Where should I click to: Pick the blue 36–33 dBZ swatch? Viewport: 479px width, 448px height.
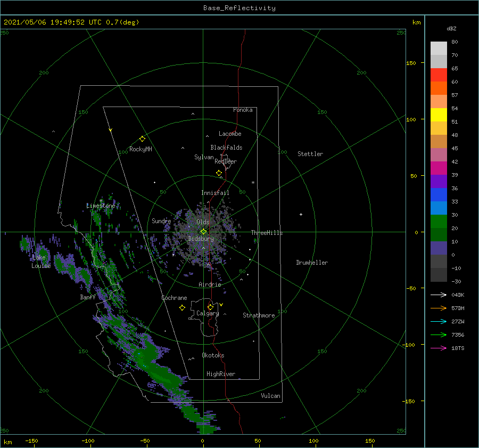(x=439, y=195)
